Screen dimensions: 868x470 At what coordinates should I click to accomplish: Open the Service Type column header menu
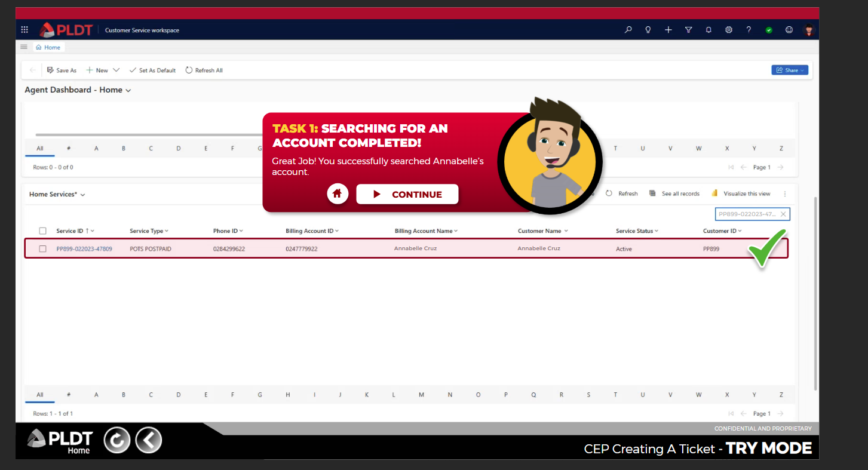tap(149, 231)
